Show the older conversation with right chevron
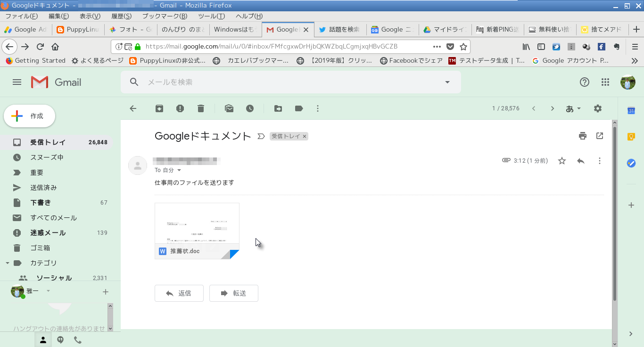644x347 pixels. [x=553, y=108]
